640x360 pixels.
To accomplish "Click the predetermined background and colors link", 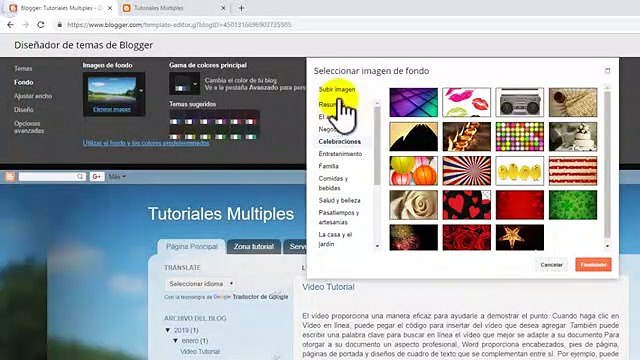I will [146, 143].
